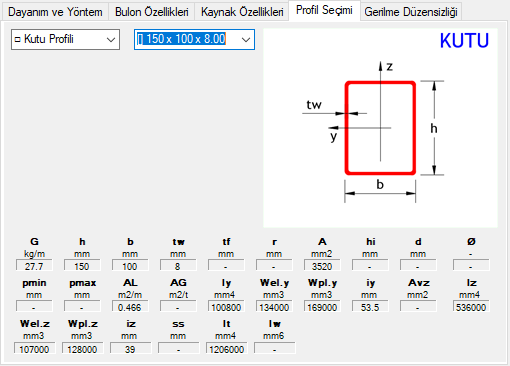Click the empty AG field

[x=178, y=307]
